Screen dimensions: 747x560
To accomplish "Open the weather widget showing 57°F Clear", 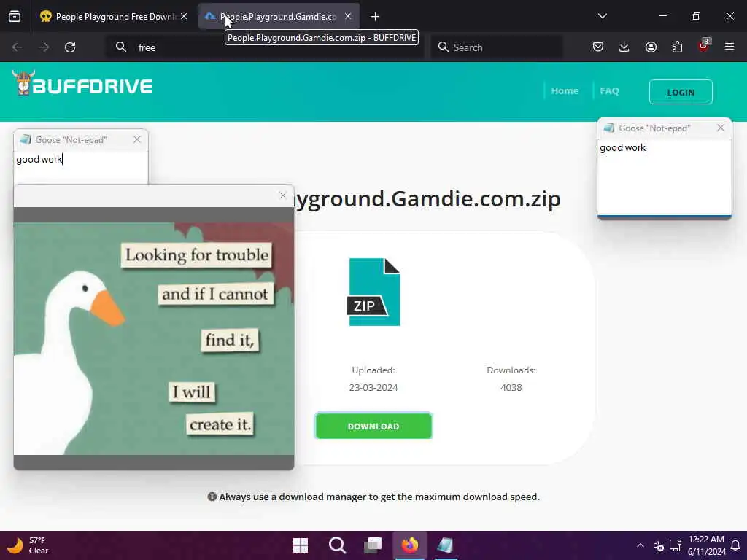I will pos(28,545).
